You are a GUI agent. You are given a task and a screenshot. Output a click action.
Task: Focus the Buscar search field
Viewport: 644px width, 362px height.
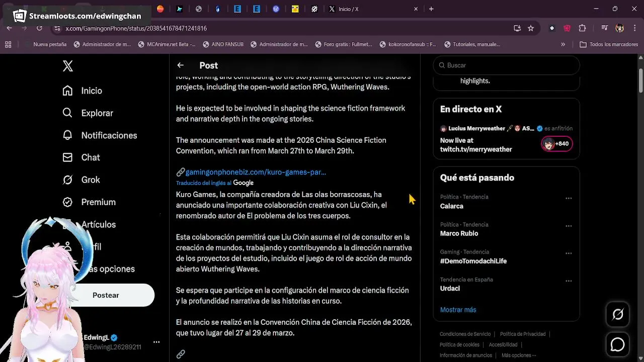tap(506, 65)
